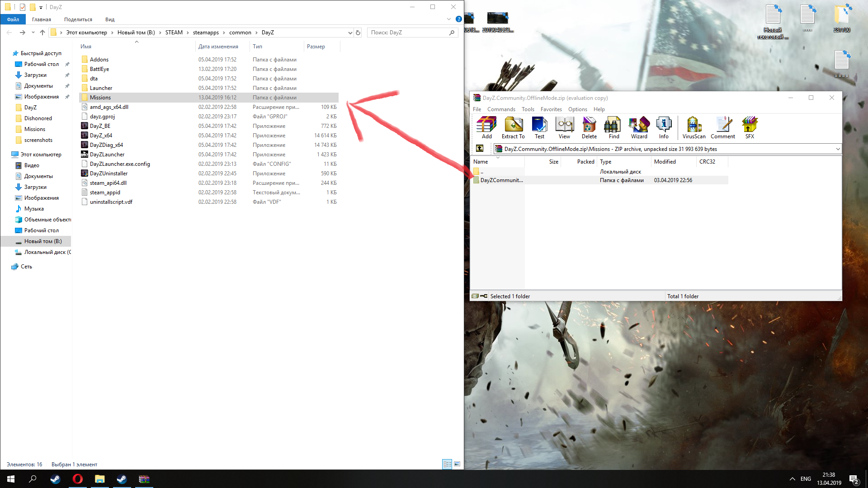Screen dimensions: 868x488
Task: Switch Explorer to large icons view
Action: (x=457, y=464)
